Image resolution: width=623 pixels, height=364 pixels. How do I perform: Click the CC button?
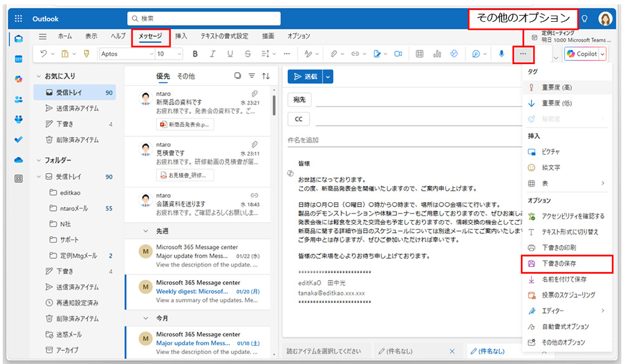click(x=298, y=119)
